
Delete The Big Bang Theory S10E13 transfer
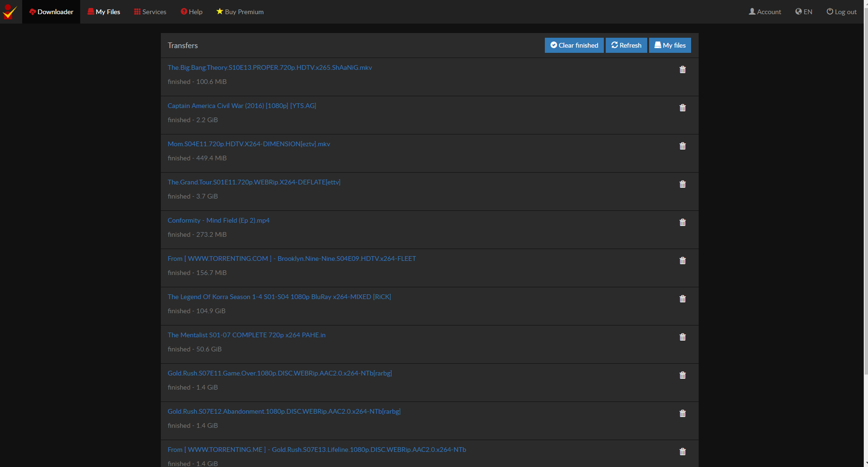[682, 70]
